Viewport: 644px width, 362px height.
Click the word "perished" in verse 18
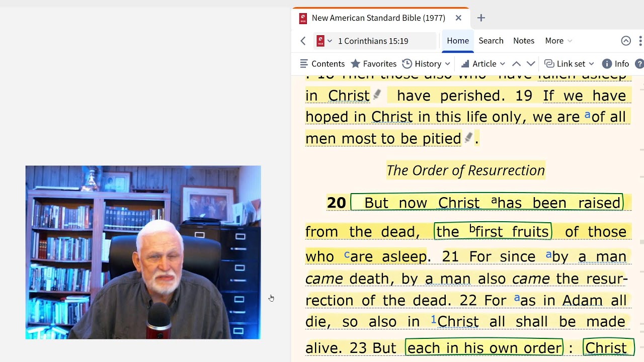(470, 96)
